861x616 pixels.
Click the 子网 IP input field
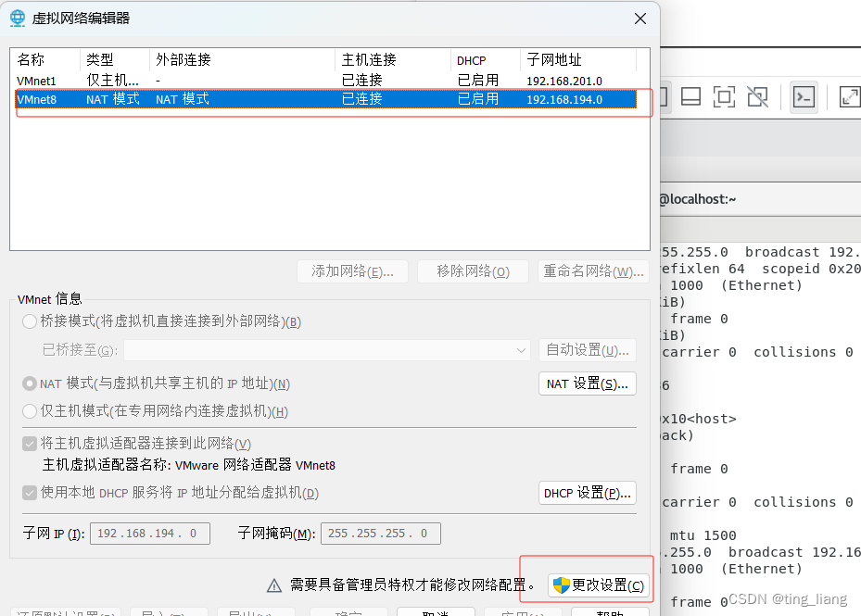point(150,534)
